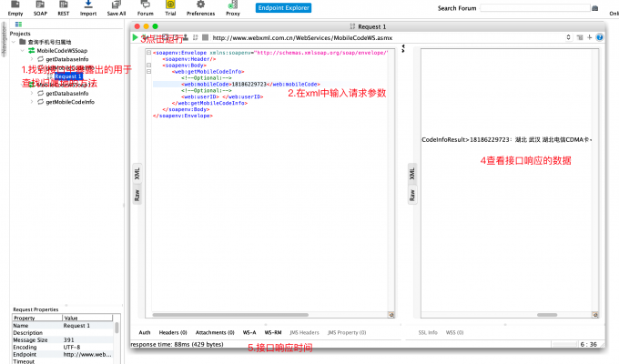The width and height of the screenshot is (619, 364).
Task: Switch request editor to XML tab
Action: coord(137,173)
